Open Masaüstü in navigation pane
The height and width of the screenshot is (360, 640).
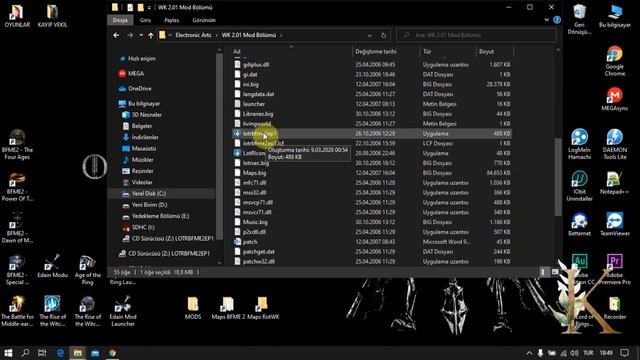point(144,149)
